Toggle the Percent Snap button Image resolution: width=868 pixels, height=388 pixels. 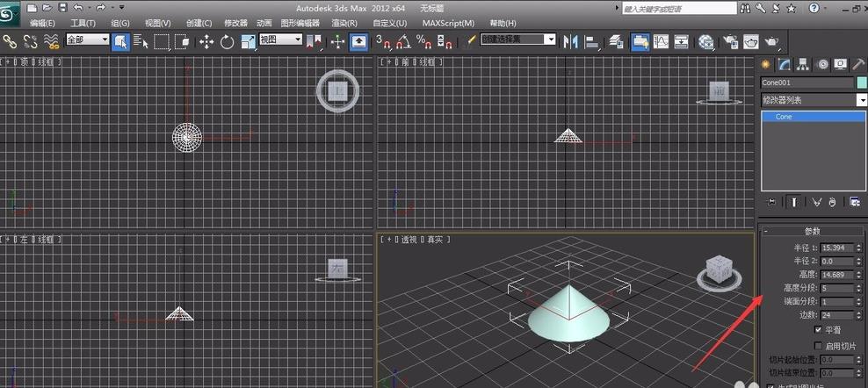pos(424,41)
